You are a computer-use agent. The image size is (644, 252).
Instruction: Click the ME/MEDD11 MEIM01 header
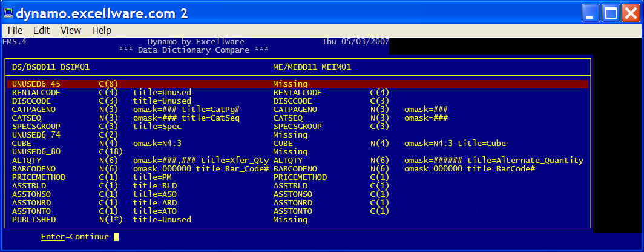pos(312,67)
